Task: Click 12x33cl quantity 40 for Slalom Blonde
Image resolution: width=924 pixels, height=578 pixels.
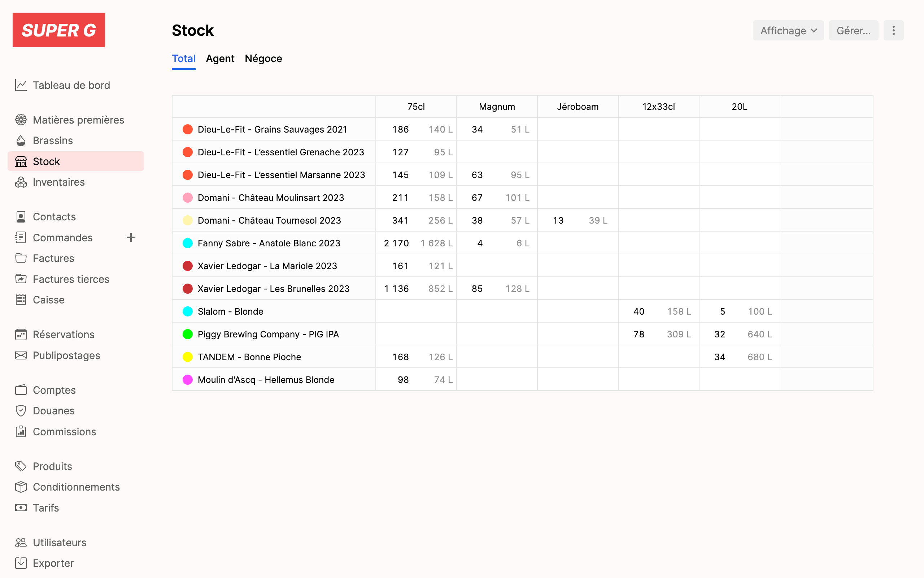Action: (x=639, y=311)
